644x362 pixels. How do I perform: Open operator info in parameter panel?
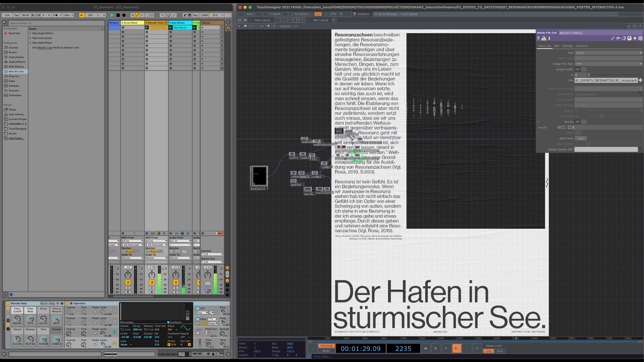549,38
